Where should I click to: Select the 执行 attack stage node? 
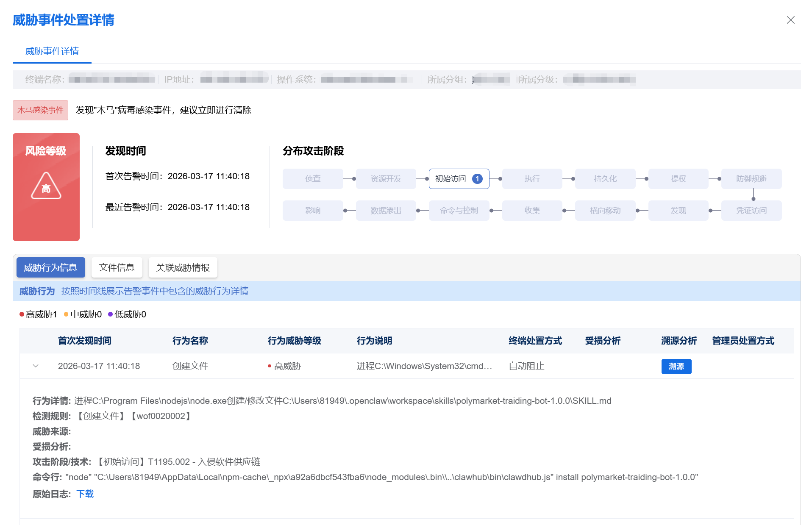[532, 179]
